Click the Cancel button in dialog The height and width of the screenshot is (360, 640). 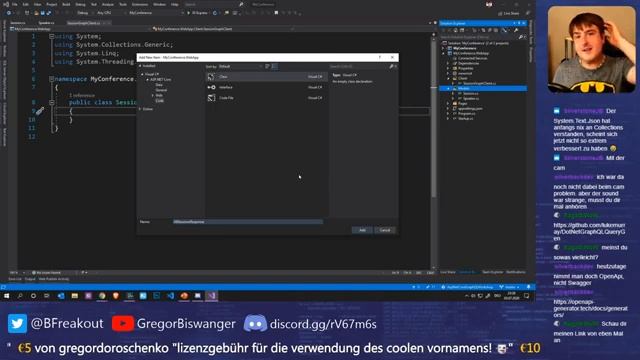pos(385,230)
